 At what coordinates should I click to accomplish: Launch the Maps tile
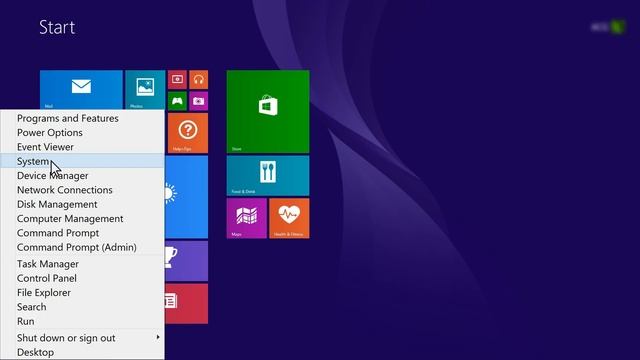coord(247,218)
